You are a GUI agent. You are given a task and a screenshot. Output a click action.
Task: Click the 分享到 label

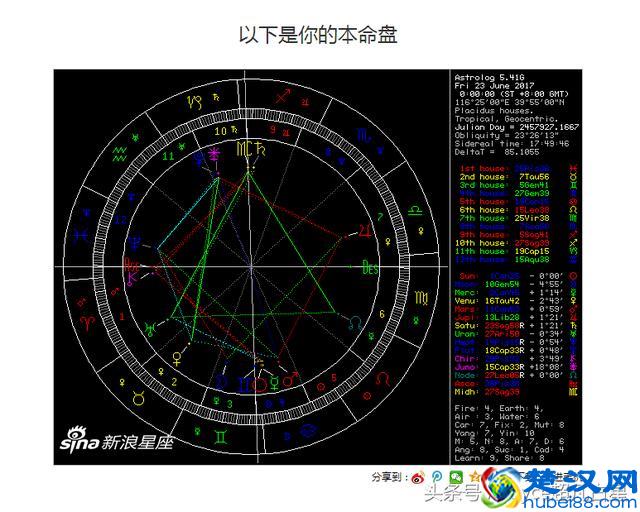pyautogui.click(x=387, y=477)
